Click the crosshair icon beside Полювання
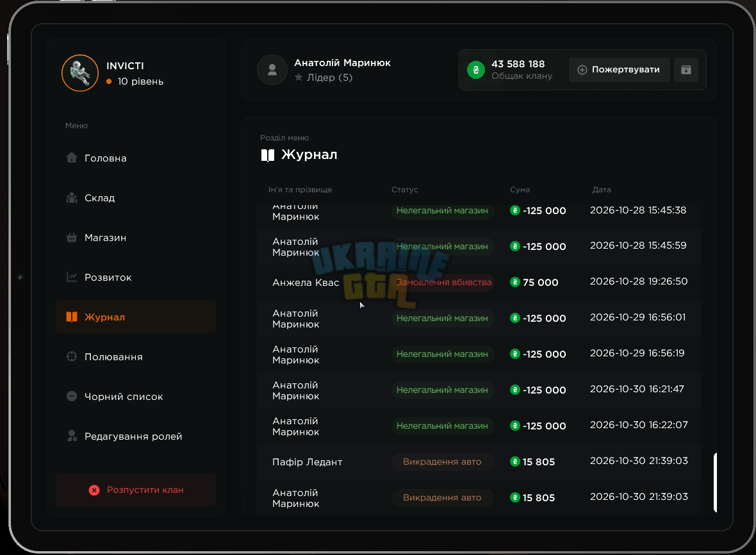Screen dimensions: 756x555 (71, 356)
